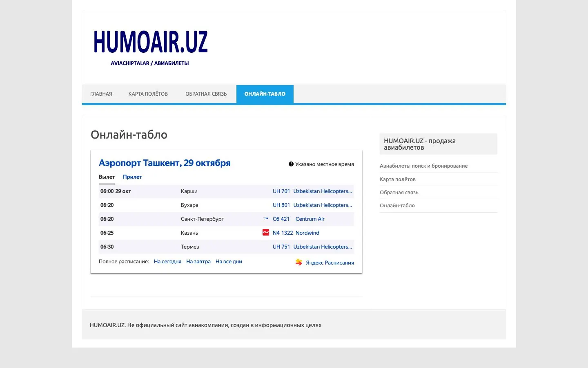
Task: Click the AVIACHIPTALAR / АВИАБИЛЕТЫ tagline
Action: [150, 63]
